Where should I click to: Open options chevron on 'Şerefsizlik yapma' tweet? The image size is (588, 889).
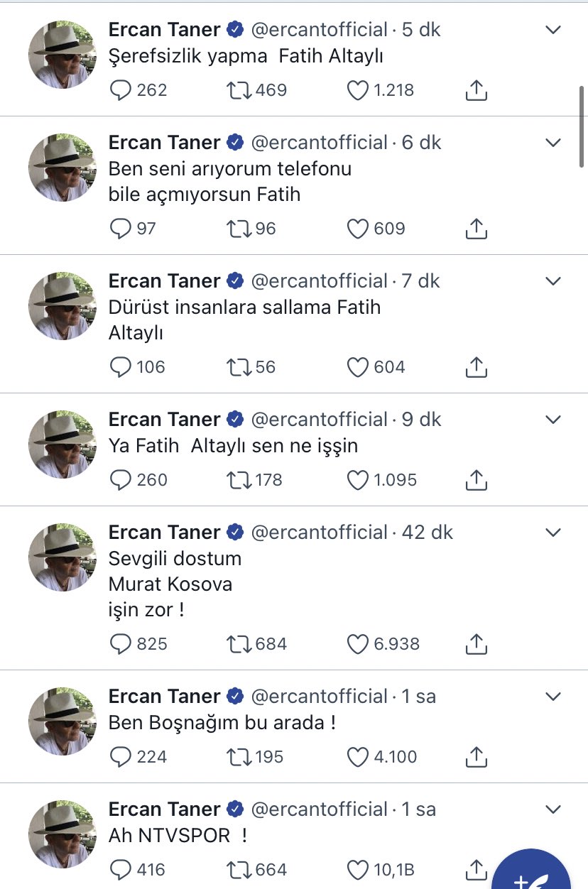click(552, 30)
